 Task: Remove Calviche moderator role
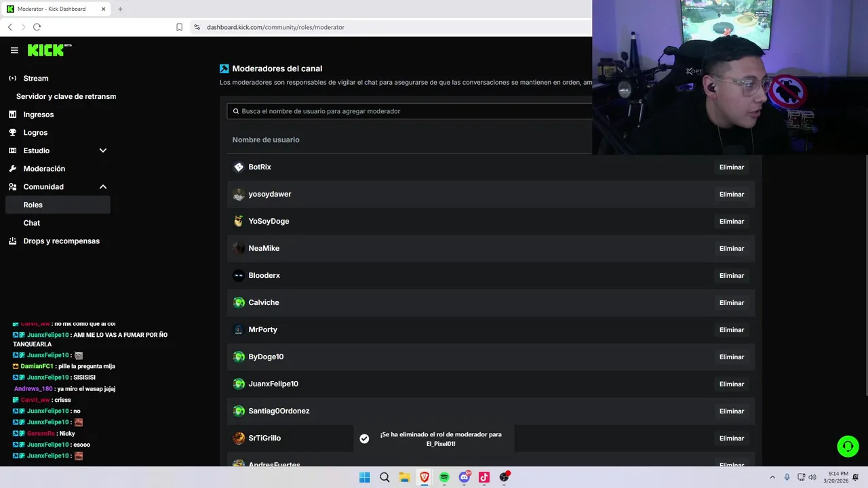click(x=732, y=303)
